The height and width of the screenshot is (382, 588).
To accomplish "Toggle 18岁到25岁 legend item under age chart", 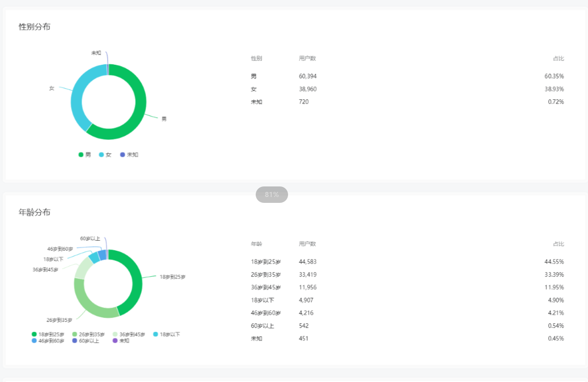I will [48, 335].
